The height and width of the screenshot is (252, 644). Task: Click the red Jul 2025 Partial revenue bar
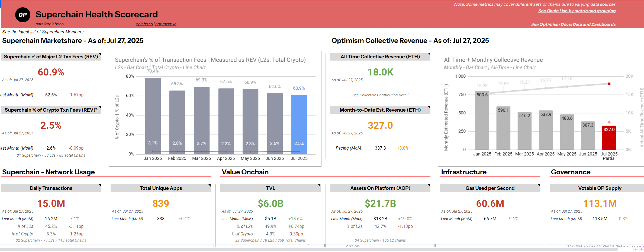coord(609,138)
